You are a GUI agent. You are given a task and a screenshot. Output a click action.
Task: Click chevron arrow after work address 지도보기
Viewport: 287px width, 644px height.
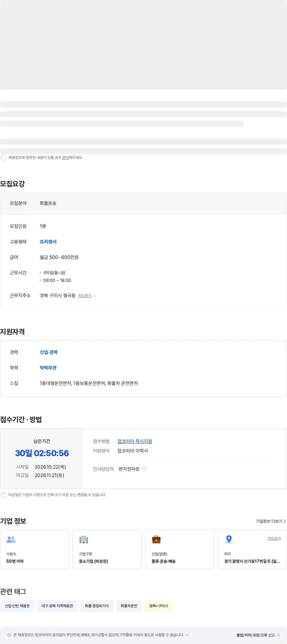point(95,296)
